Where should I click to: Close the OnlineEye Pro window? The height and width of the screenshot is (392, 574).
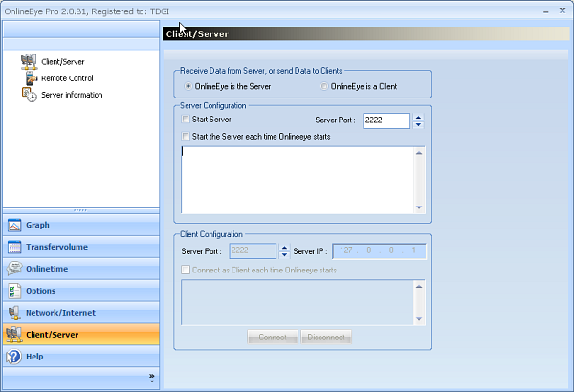(x=563, y=11)
